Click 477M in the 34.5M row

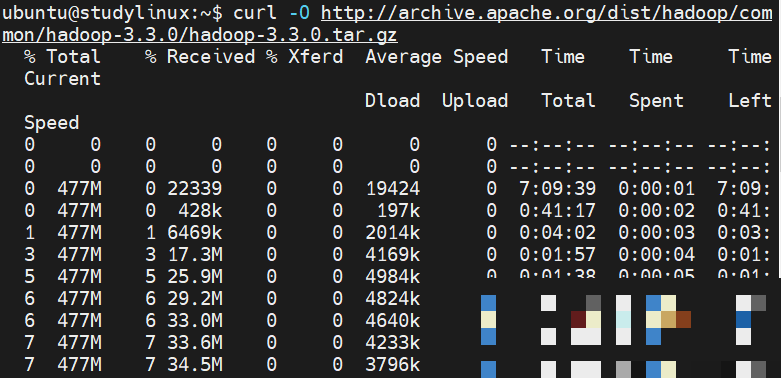(79, 365)
